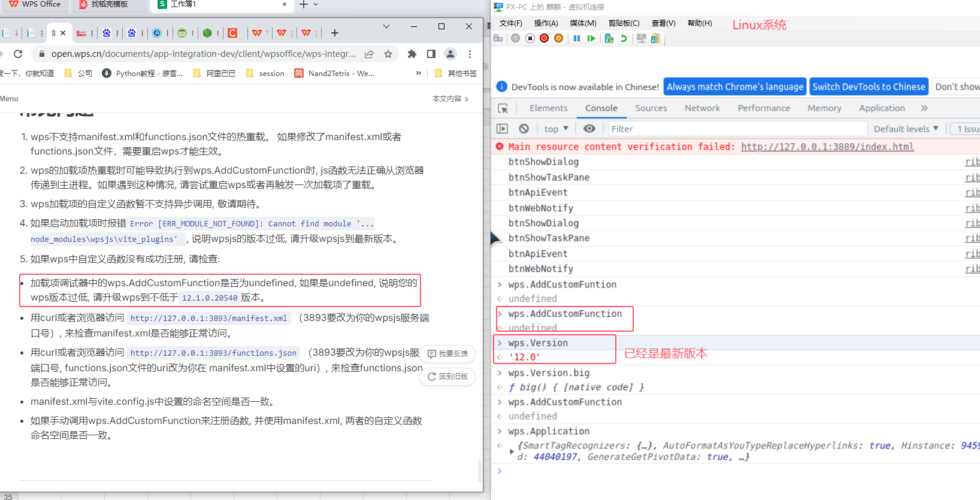Switch to the DevTools Elements tab
Viewport: 980px width, 500px height.
pos(548,108)
